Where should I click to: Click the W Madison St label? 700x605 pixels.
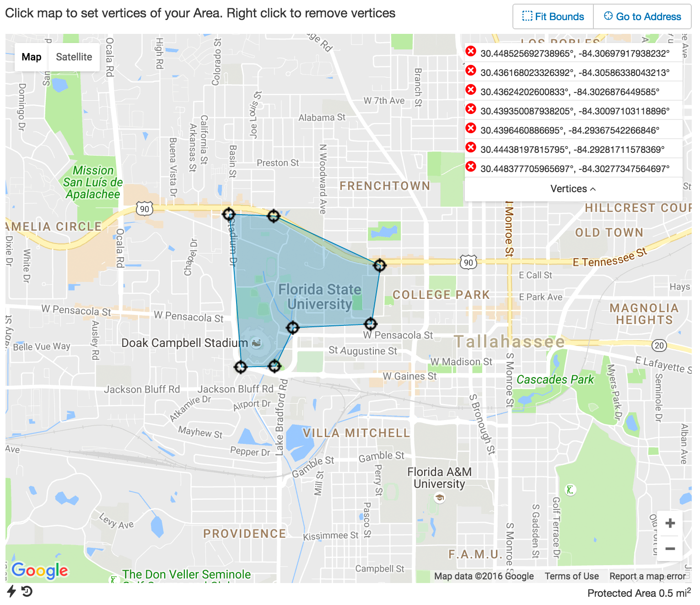click(461, 362)
